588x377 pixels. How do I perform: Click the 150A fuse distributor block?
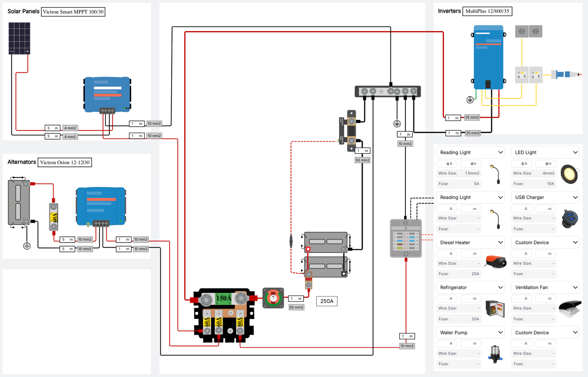tap(224, 315)
